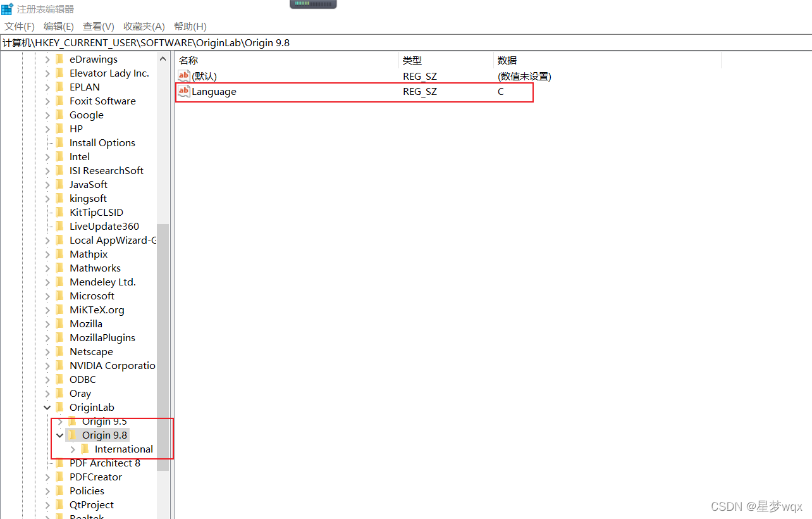Select the Origin 9.5 registry key
Screen dimensions: 812x519
(104, 422)
